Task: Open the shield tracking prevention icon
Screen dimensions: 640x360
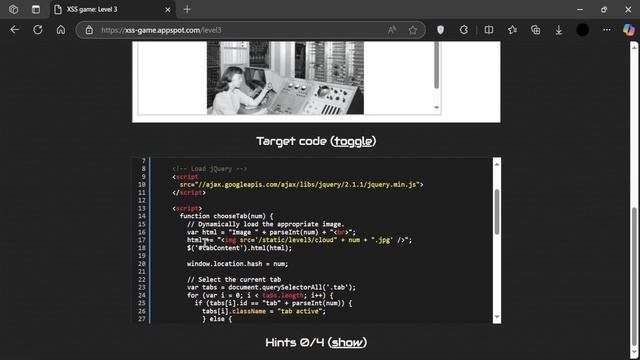Action: [x=440, y=30]
